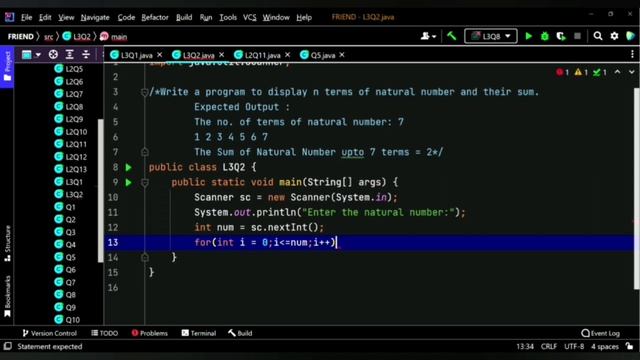640x360 pixels.
Task: Open IDE settings gear icon
Action: [614, 36]
